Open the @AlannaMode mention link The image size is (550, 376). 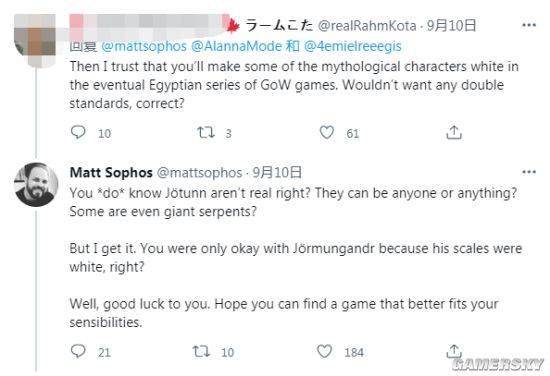(236, 46)
